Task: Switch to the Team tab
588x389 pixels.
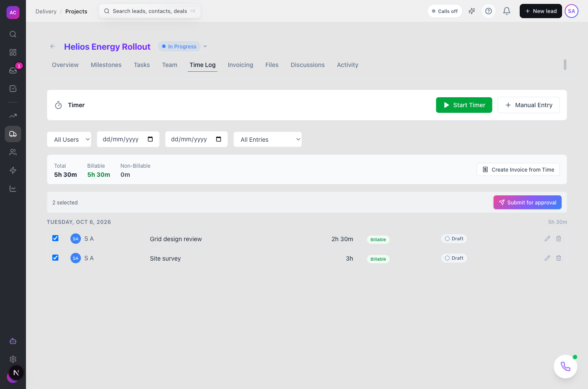Action: (169, 65)
